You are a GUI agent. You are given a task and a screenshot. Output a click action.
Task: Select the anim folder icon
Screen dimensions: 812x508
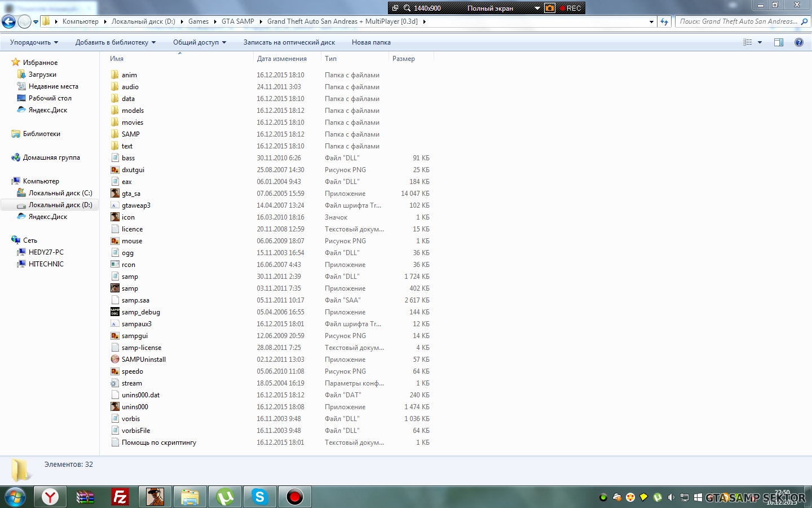[115, 75]
